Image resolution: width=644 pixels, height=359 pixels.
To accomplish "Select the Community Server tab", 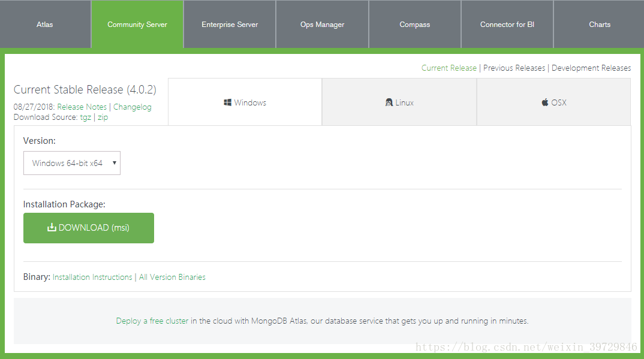I will pos(137,24).
